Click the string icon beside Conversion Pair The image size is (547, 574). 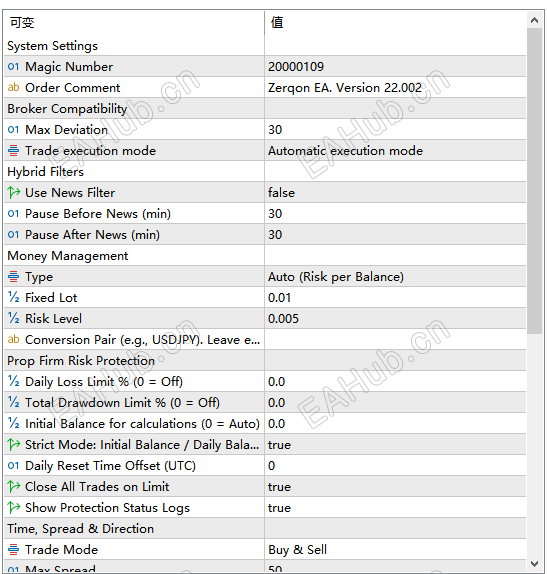tap(13, 339)
